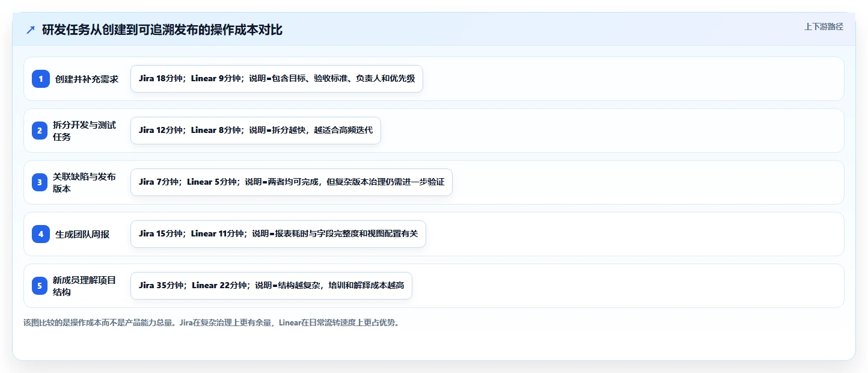Click the 创建并补充需求 step label
868x373 pixels.
point(87,79)
